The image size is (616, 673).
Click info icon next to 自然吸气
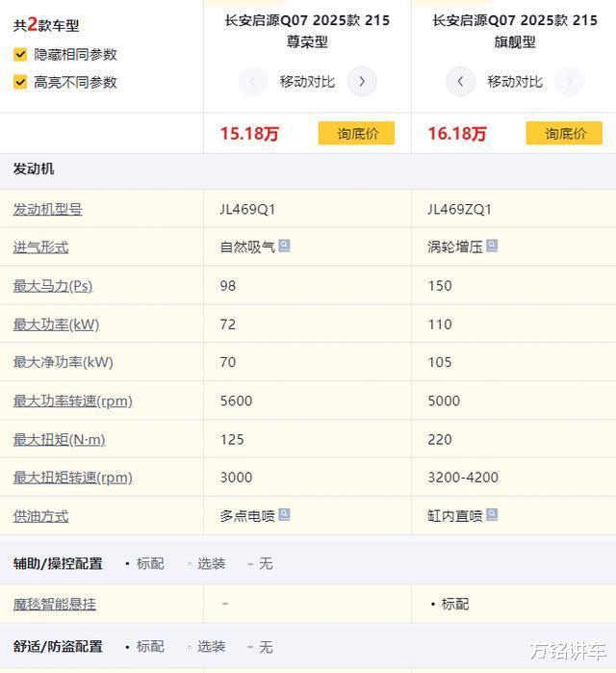tap(284, 246)
